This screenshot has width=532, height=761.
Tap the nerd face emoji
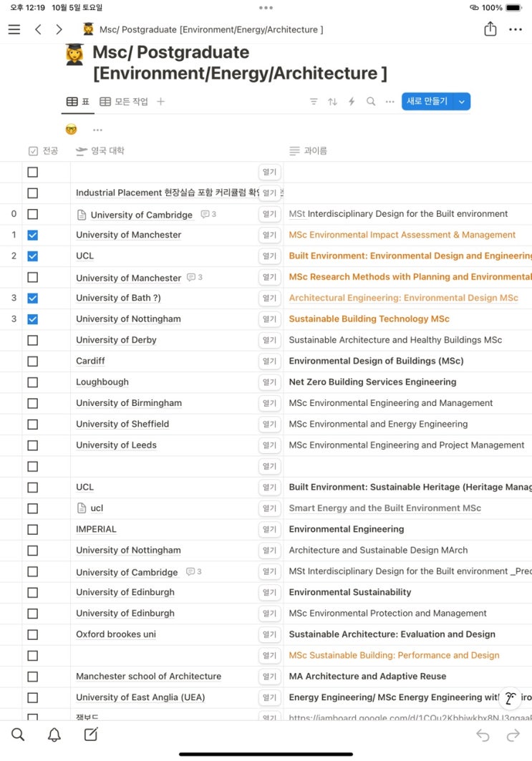pyautogui.click(x=72, y=130)
